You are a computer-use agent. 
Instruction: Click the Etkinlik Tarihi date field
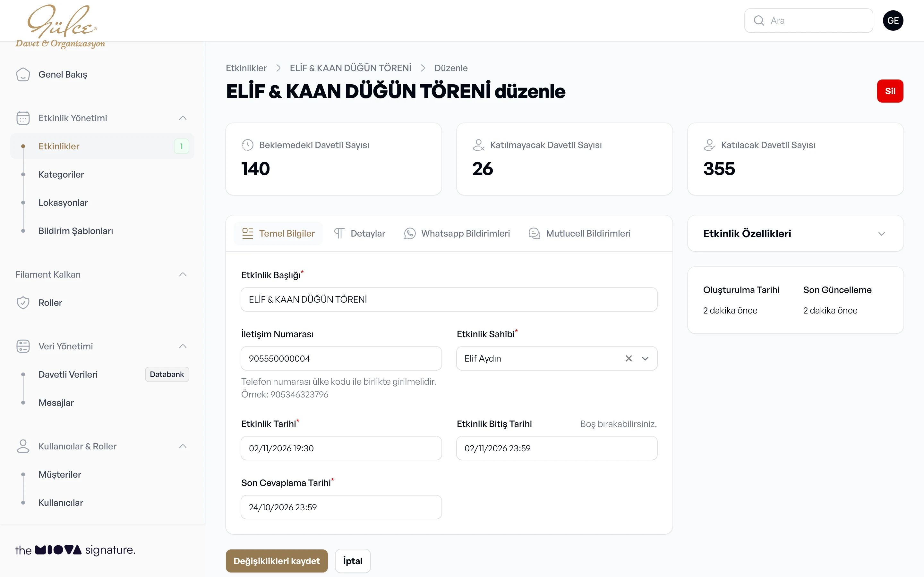click(x=341, y=448)
